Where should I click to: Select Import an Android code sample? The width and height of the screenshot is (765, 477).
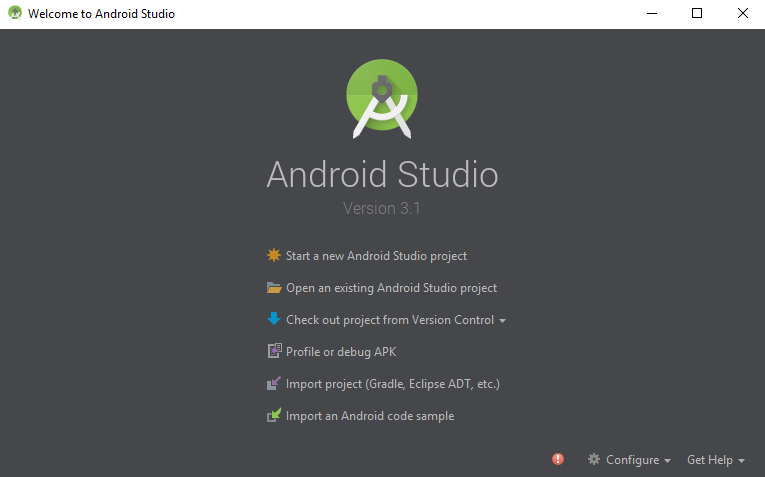click(x=370, y=416)
